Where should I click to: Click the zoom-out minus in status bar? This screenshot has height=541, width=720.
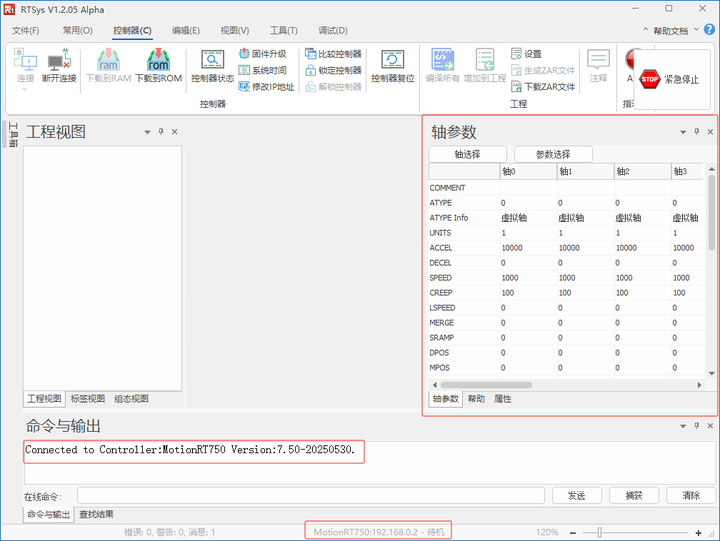pyautogui.click(x=573, y=533)
